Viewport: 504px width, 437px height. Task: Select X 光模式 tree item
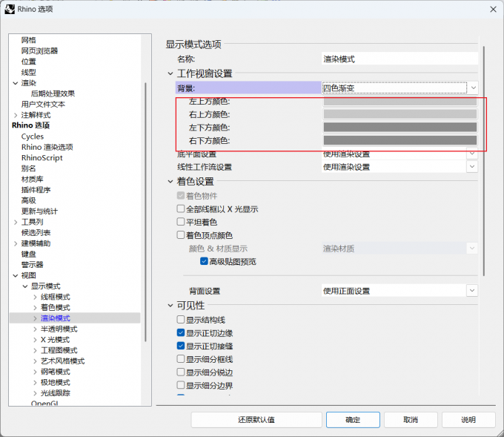[55, 340]
